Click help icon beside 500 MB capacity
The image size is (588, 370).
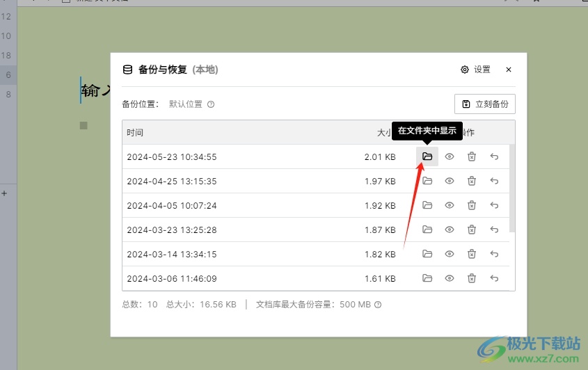(x=378, y=305)
